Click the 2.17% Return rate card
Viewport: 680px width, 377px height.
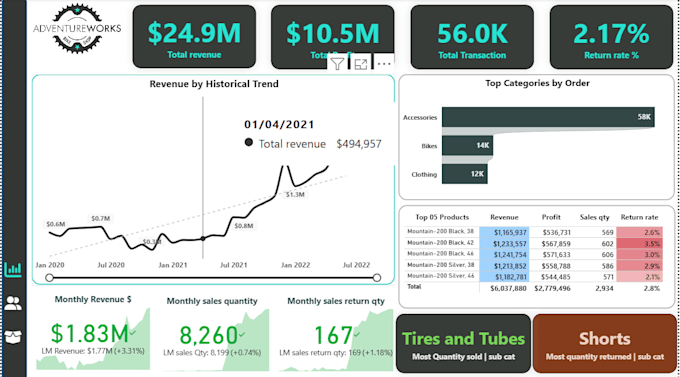point(611,37)
